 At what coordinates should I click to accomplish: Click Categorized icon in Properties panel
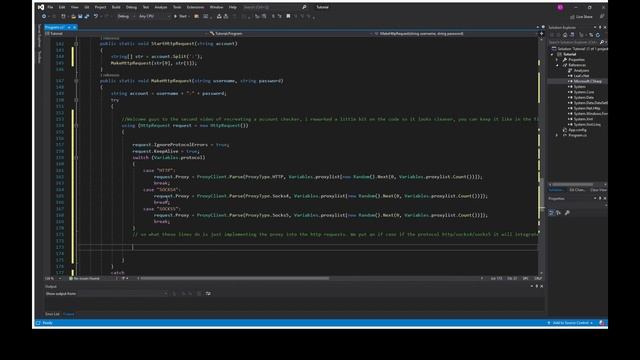tap(551, 213)
